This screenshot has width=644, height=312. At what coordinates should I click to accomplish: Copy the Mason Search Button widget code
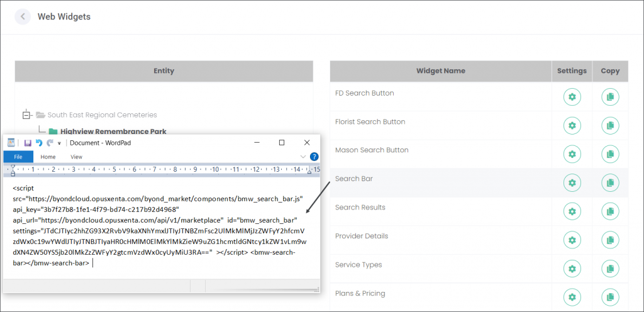[x=610, y=154]
